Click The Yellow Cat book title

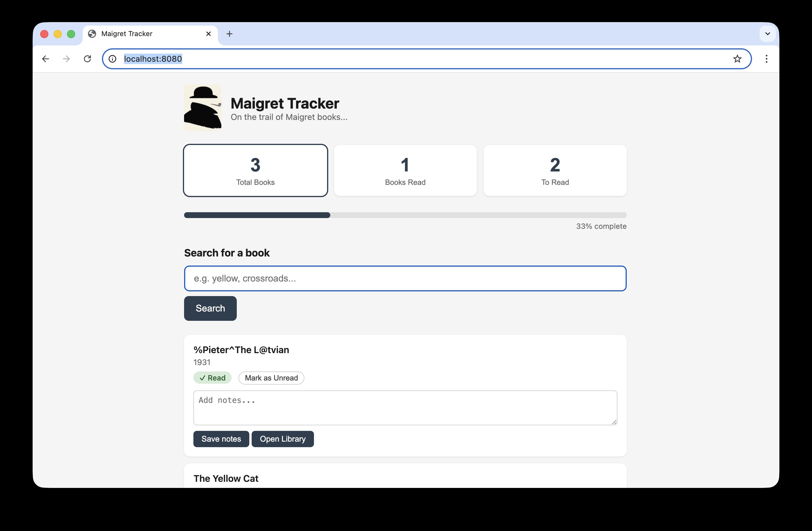[226, 479]
